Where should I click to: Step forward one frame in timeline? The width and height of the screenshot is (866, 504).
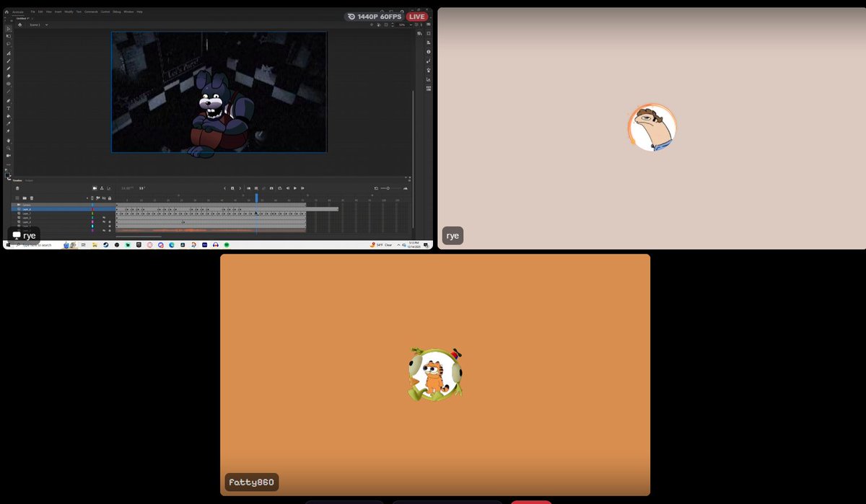(302, 188)
